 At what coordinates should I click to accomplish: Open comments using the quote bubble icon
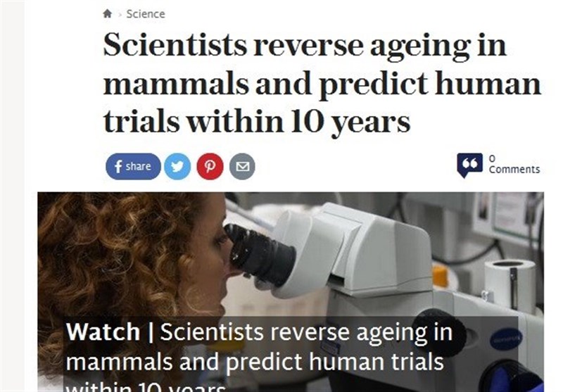tap(469, 165)
